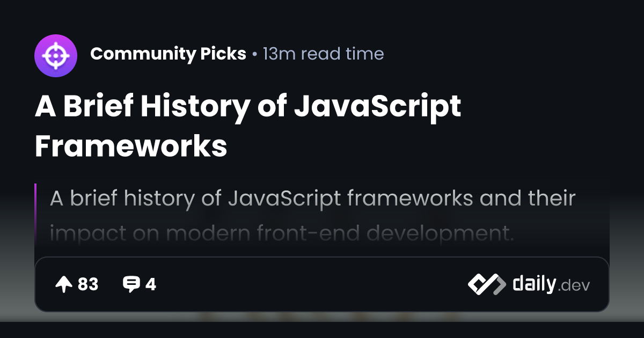Click the faded 'impact on modern front-end' line

coord(282,233)
